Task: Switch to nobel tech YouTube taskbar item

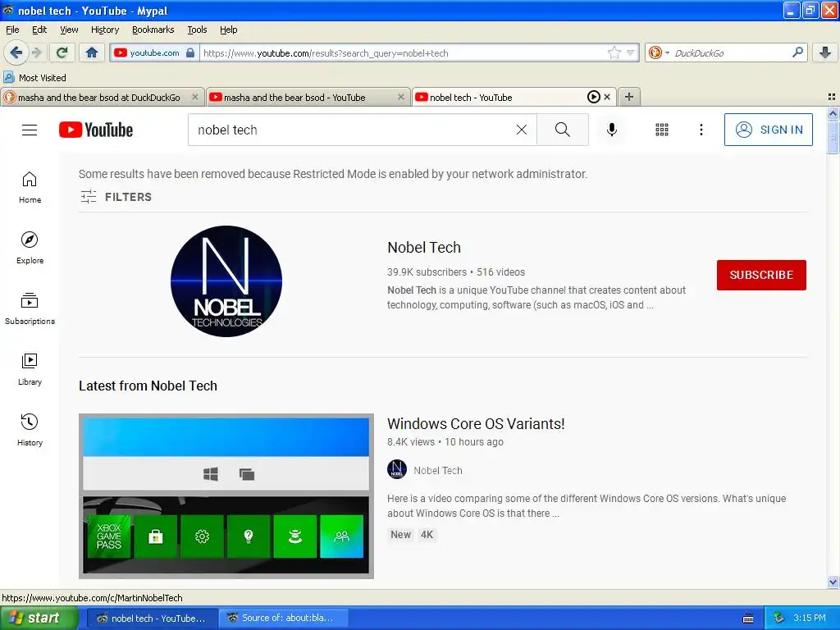Action: (x=152, y=619)
